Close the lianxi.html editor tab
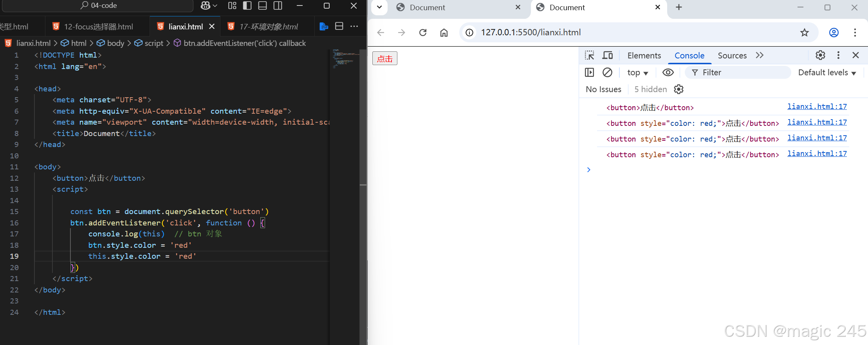Viewport: 868px width, 345px height. click(x=212, y=26)
